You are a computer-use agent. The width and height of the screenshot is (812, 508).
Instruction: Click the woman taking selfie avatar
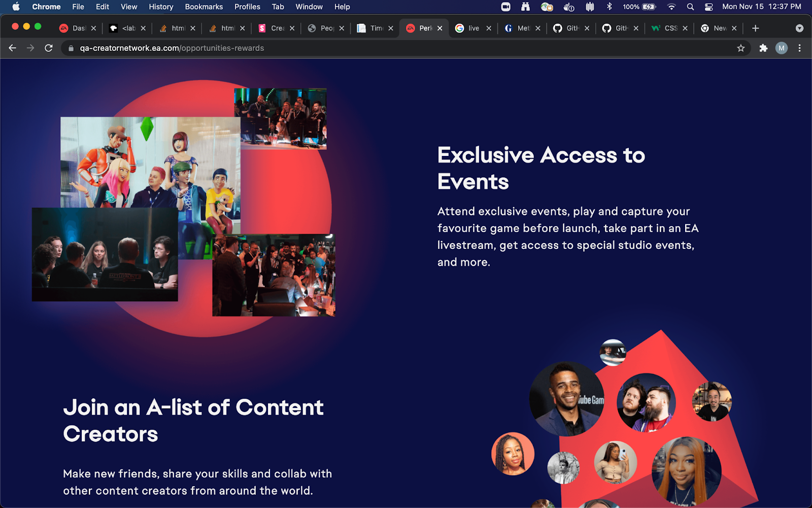(x=616, y=462)
